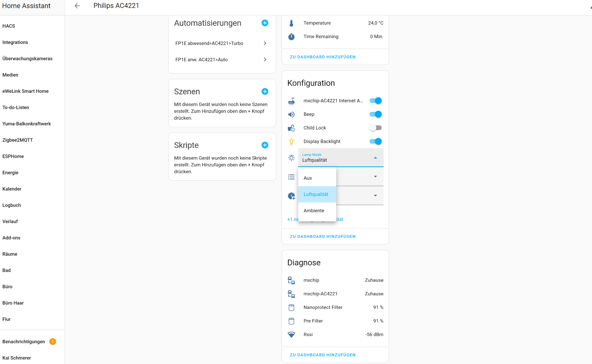
Task: Turn off Display Backlight toggle
Action: [375, 141]
